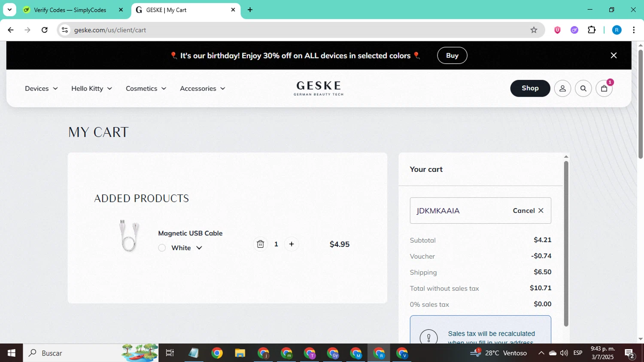
Task: Open the purple round extension icon
Action: (x=574, y=30)
